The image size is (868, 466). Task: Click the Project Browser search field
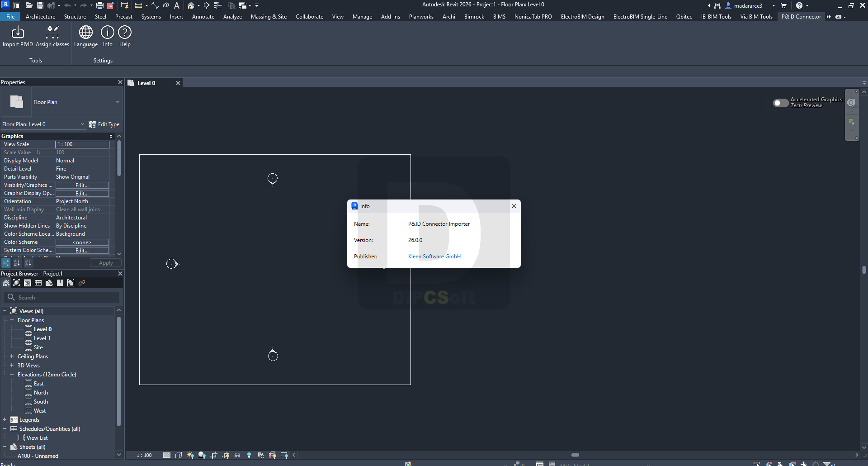point(62,297)
